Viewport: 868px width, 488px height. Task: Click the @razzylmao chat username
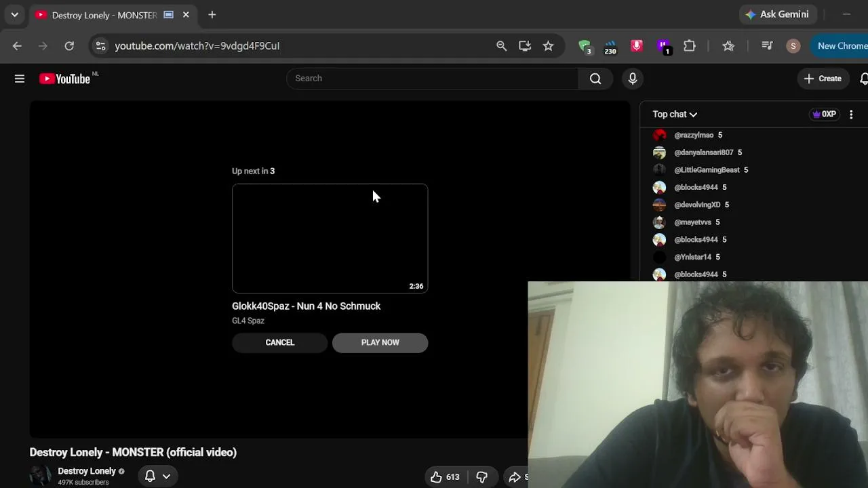coord(694,135)
